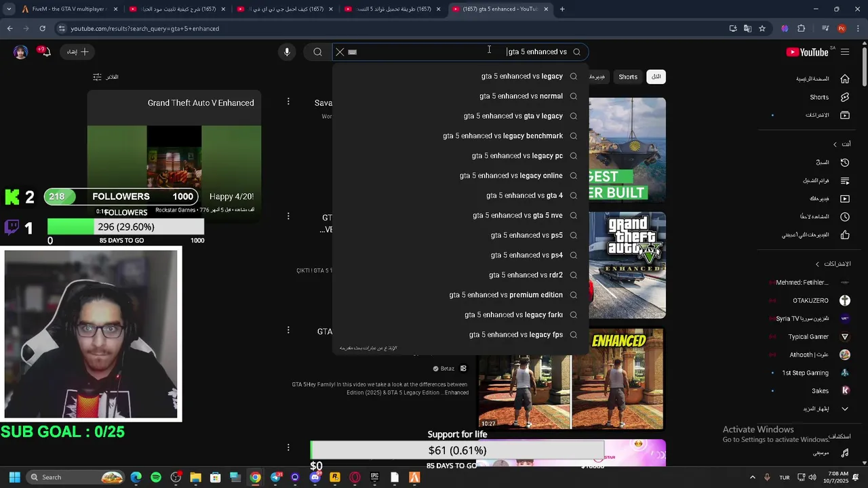Select "gta 5 enhanced vs gta 4" suggestion
Image resolution: width=868 pixels, height=488 pixels.
coord(460,195)
